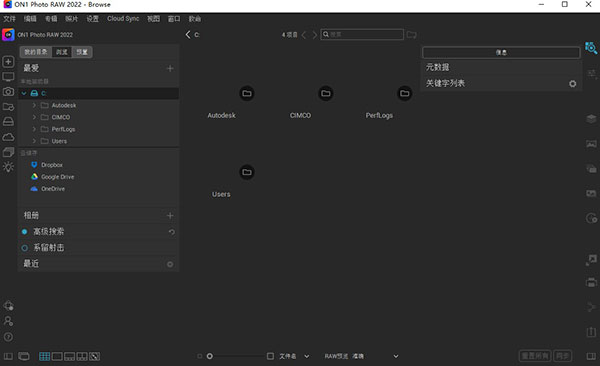This screenshot has width=600, height=366.
Task: Open the local drives icon in left sidebar
Action: (x=8, y=122)
